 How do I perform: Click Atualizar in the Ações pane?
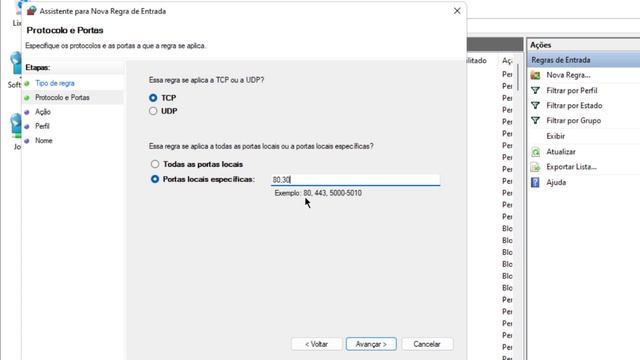pyautogui.click(x=561, y=152)
